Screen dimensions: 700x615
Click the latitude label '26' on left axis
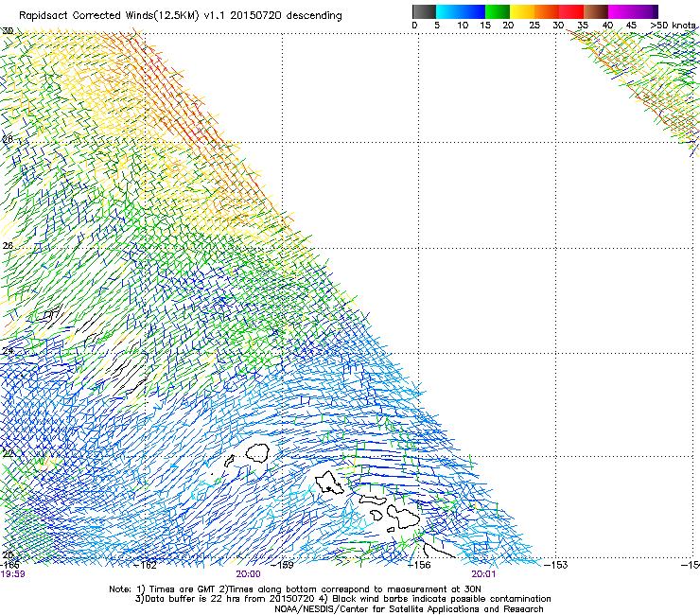pyautogui.click(x=8, y=246)
